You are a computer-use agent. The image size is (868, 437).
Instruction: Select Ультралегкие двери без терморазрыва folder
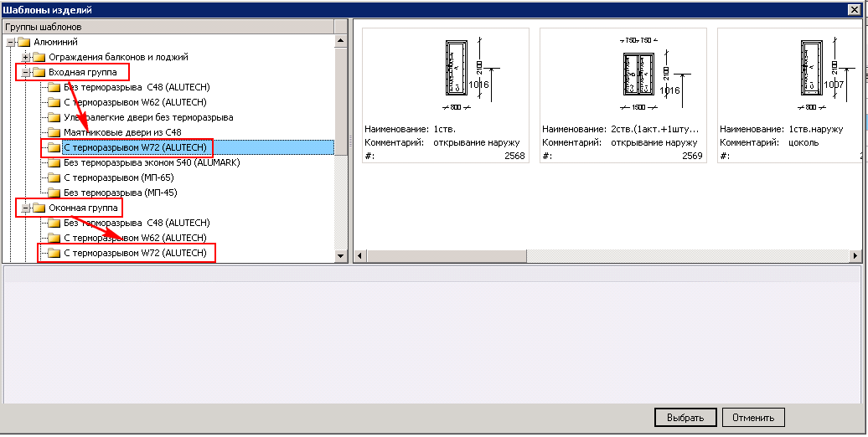(x=147, y=117)
